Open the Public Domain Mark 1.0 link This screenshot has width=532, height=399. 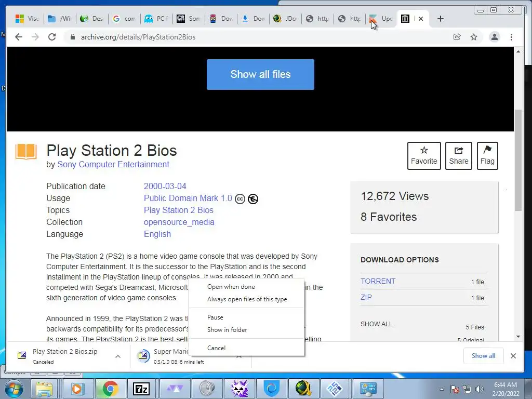188,198
